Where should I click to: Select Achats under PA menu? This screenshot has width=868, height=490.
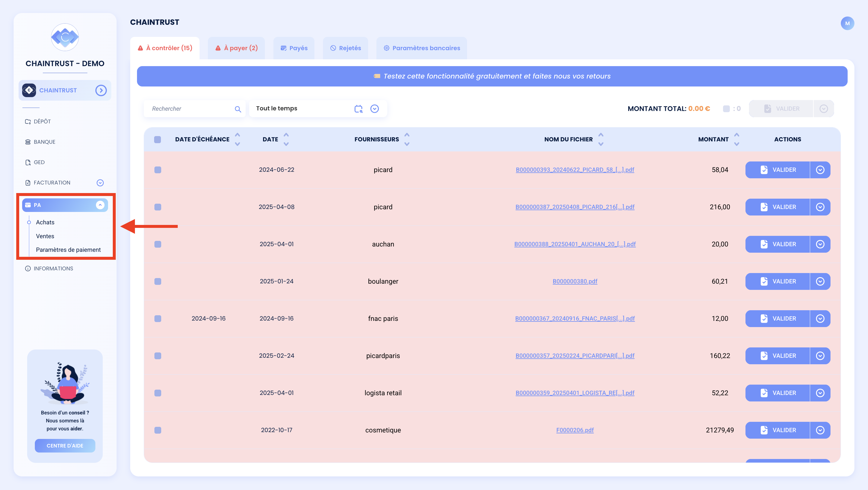[45, 222]
